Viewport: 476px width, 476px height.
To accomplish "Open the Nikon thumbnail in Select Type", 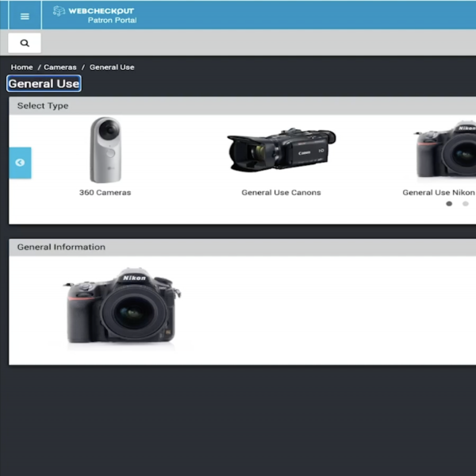I will coord(445,150).
